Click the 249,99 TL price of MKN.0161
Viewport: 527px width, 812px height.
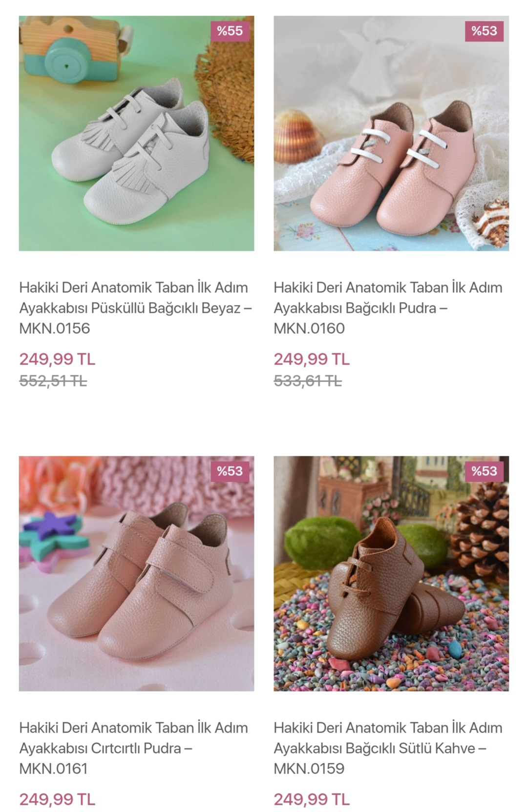click(57, 799)
